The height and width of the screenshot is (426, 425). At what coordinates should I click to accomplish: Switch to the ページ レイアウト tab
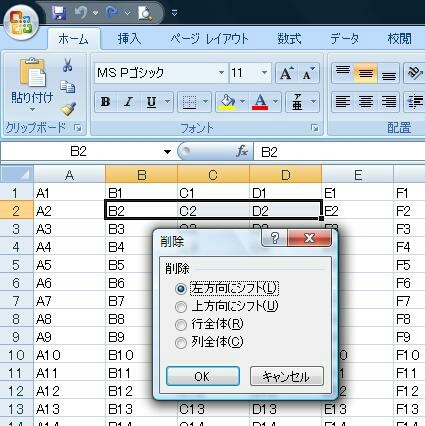[210, 39]
